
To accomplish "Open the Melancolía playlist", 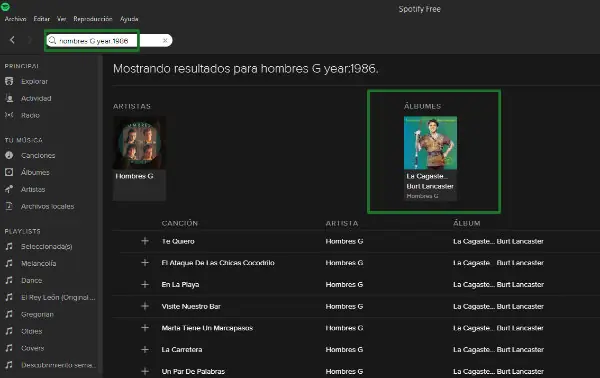I will click(38, 263).
